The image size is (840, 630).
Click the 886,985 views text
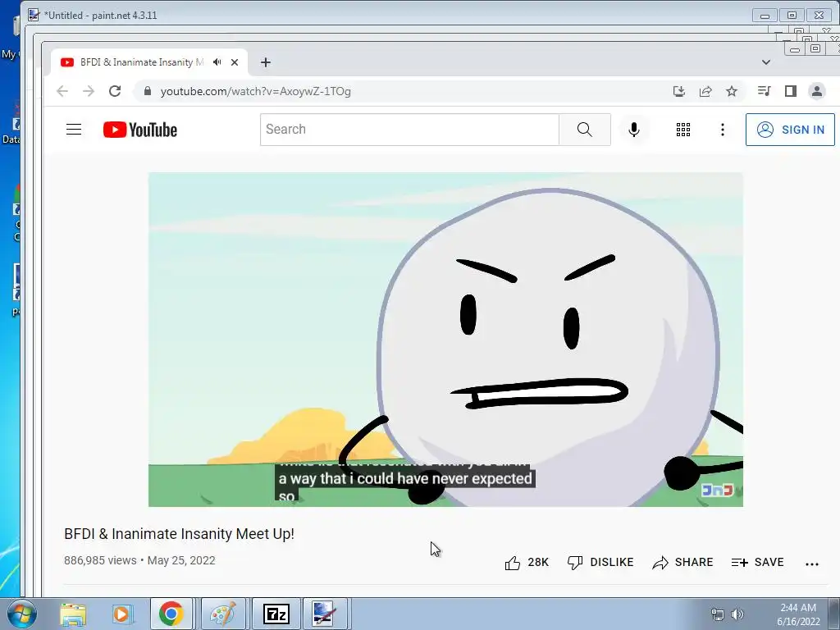(x=100, y=560)
